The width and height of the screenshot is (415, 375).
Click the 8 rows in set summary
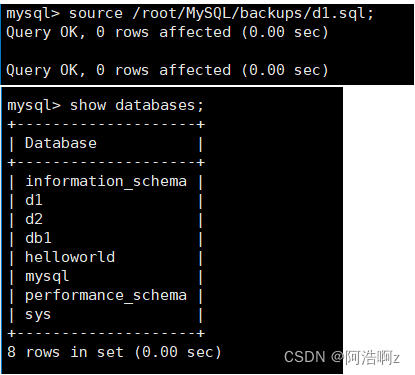tap(114, 352)
